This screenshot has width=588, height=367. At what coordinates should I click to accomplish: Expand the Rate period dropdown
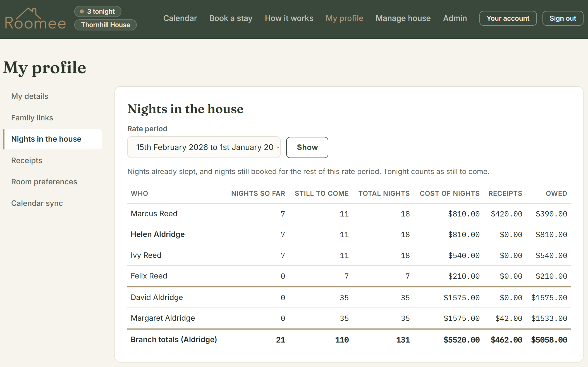204,147
